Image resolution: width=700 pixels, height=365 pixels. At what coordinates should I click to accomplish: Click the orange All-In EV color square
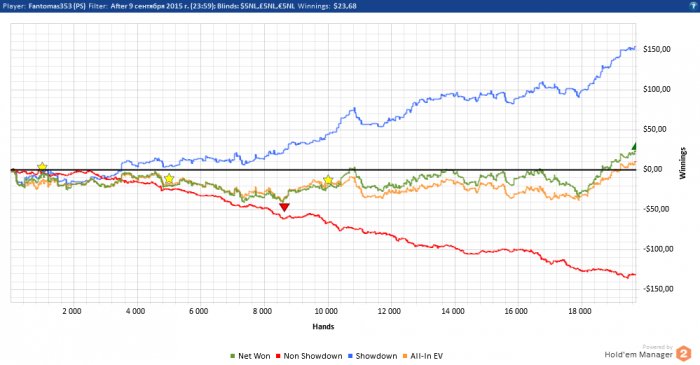[405, 356]
